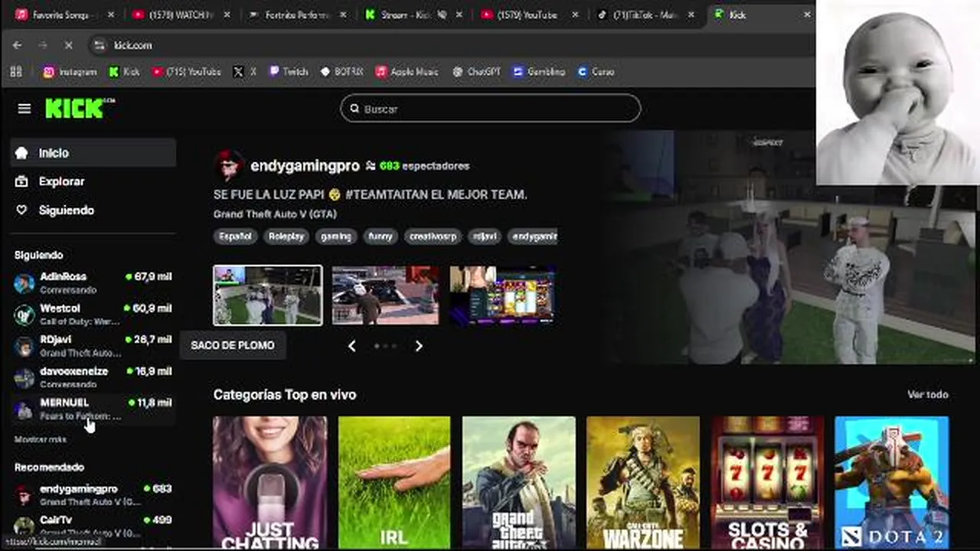Click AdinRoss avatar in Siguiendo list

point(24,283)
